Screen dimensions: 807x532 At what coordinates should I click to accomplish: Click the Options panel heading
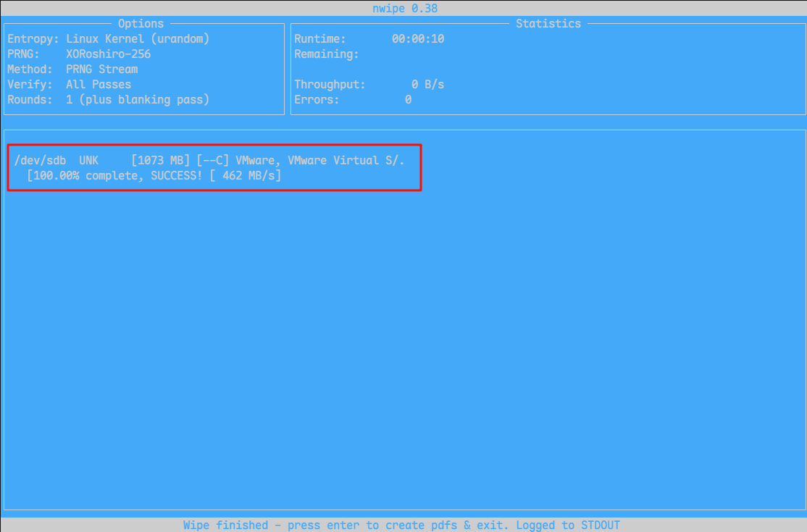(141, 24)
